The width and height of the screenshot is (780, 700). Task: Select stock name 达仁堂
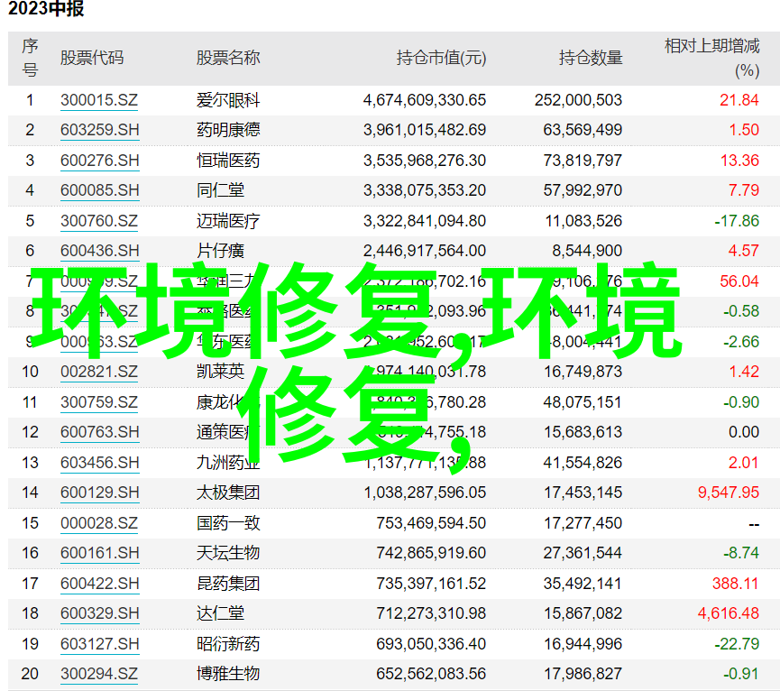tap(220, 613)
